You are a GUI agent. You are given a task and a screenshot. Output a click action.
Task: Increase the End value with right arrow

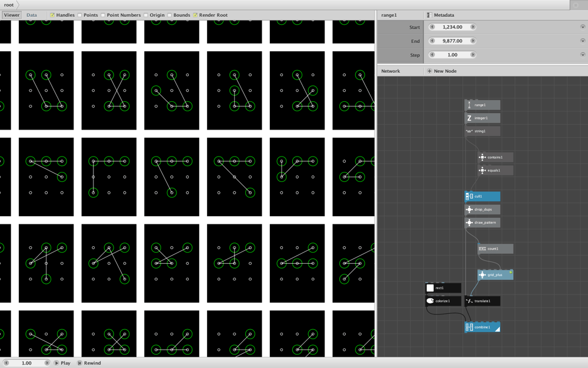pyautogui.click(x=473, y=41)
